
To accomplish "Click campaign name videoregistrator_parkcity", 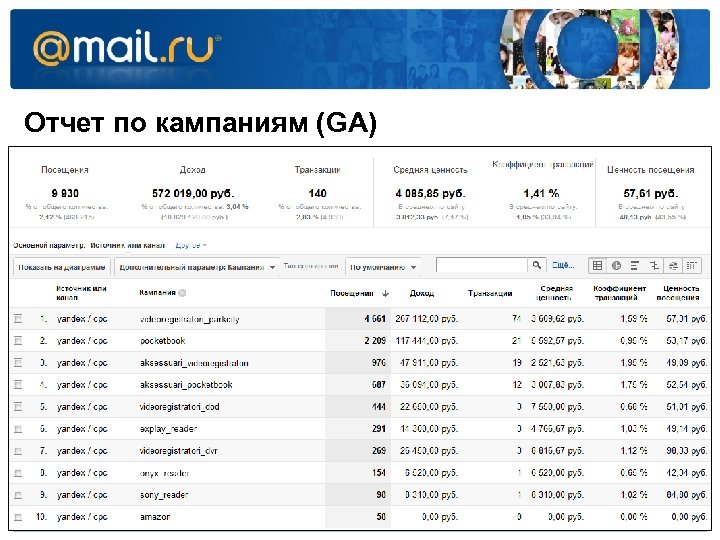I will [x=190, y=319].
